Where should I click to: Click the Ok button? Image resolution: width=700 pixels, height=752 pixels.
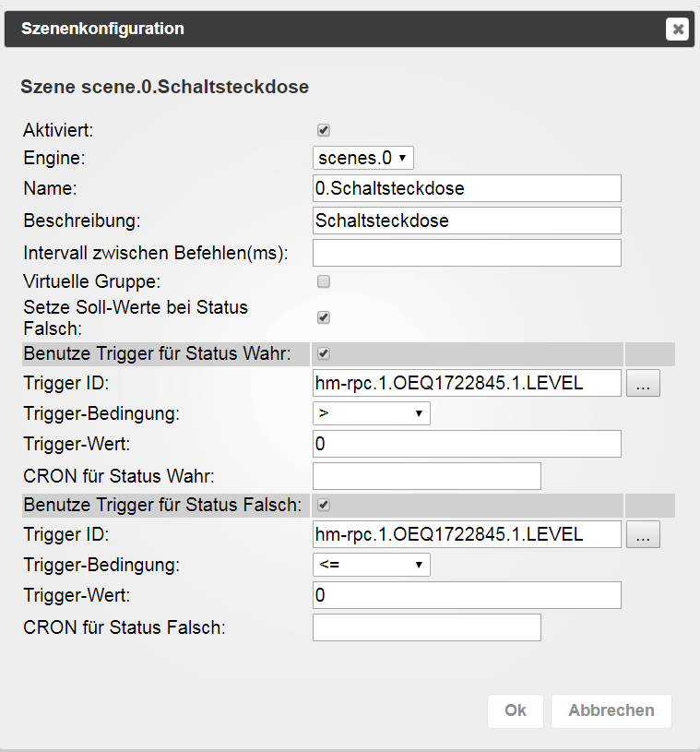pyautogui.click(x=516, y=710)
